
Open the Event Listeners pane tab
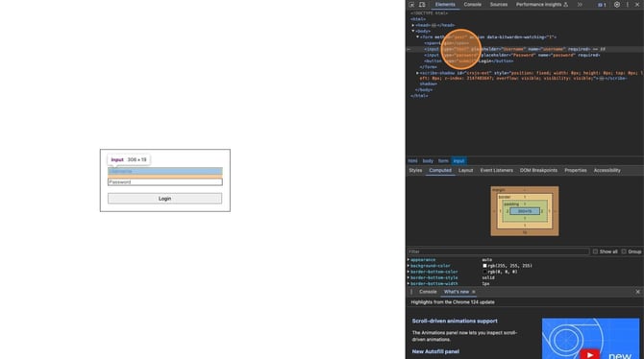497,170
